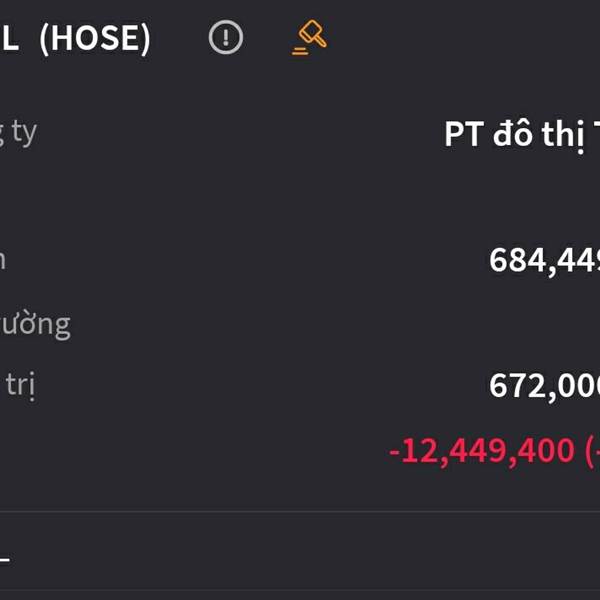Click the ticker letter before (HOSE)
The height and width of the screenshot is (600, 600).
point(9,38)
